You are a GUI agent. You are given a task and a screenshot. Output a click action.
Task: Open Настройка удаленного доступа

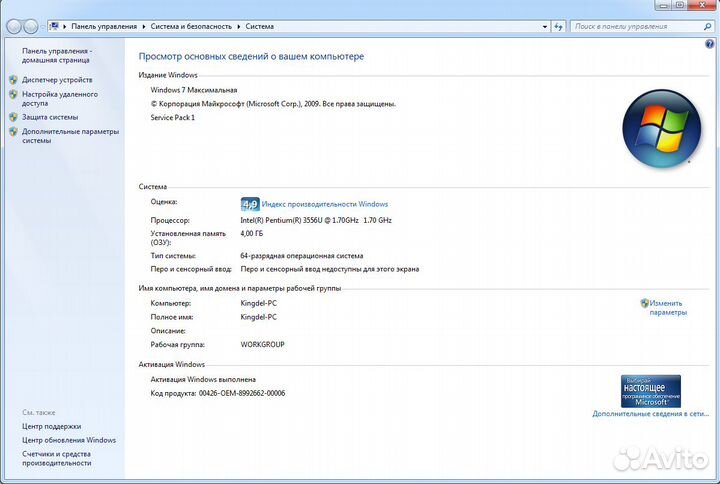[x=59, y=98]
